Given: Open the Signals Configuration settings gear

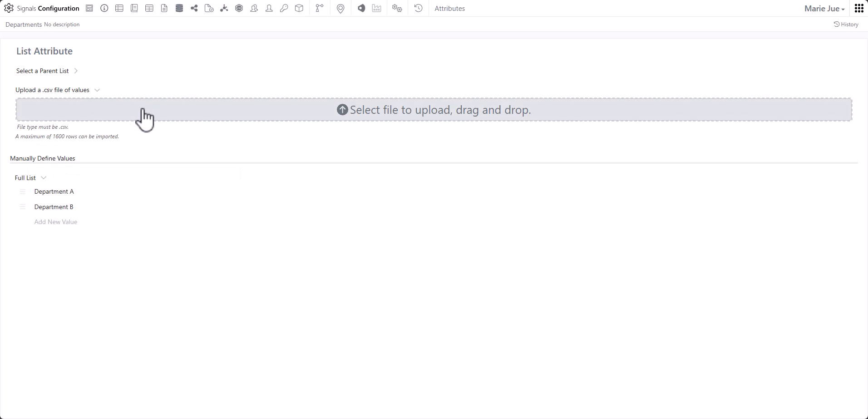Looking at the screenshot, I should coord(9,8).
